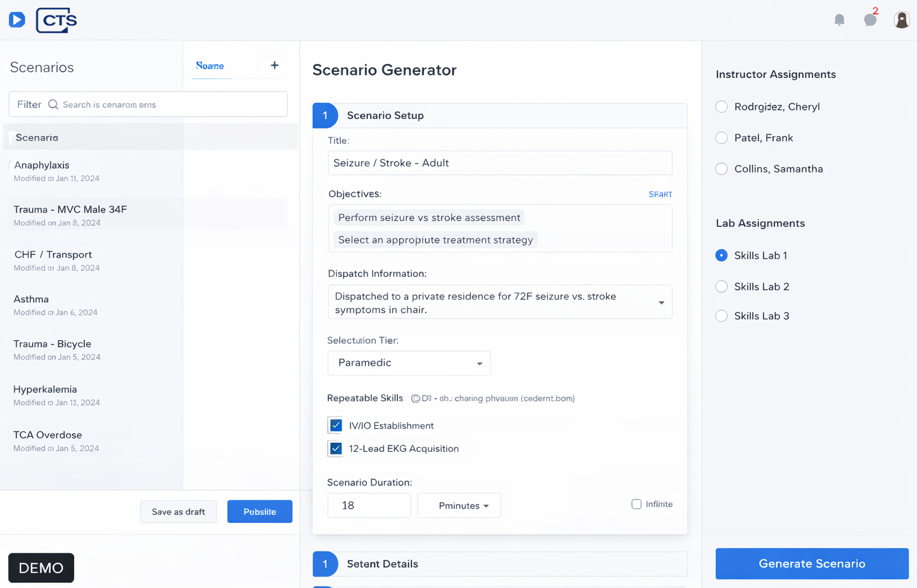The image size is (917, 588).
Task: Open the minutes unit dropdown
Action: 459,506
